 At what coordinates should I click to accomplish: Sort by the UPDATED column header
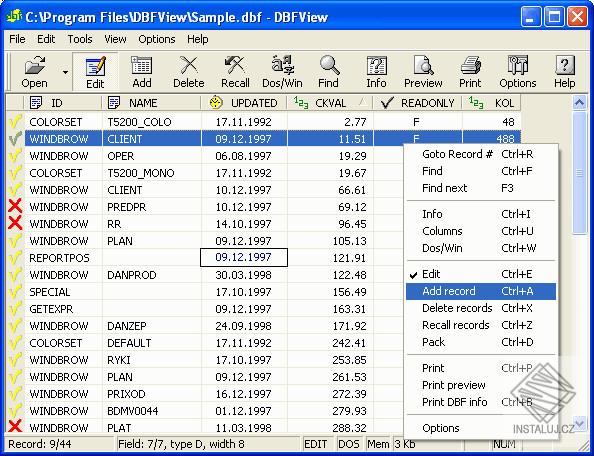tap(244, 103)
